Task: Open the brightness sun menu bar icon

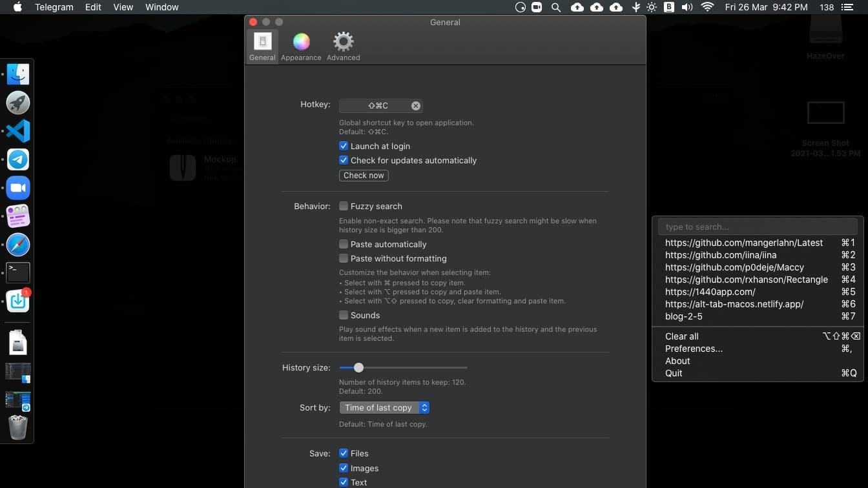Action: (x=652, y=7)
